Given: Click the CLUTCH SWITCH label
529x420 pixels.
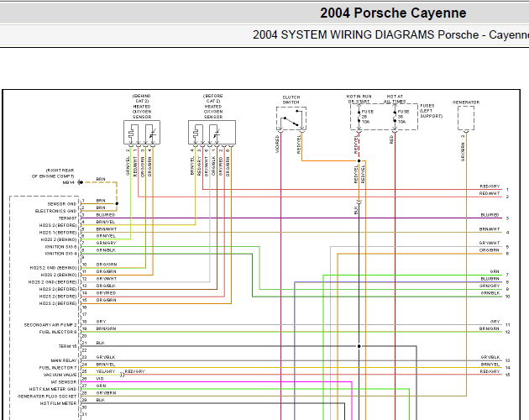Looking at the screenshot, I should [x=291, y=100].
